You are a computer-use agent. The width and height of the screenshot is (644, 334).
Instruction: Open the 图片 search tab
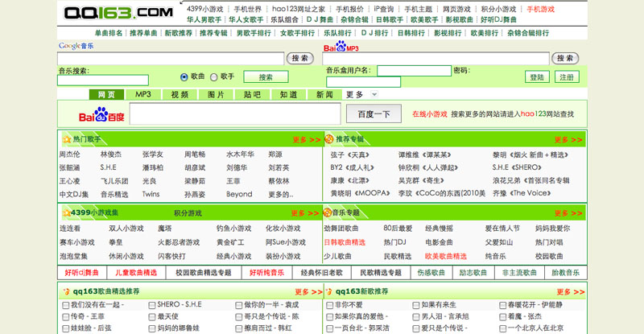click(216, 94)
